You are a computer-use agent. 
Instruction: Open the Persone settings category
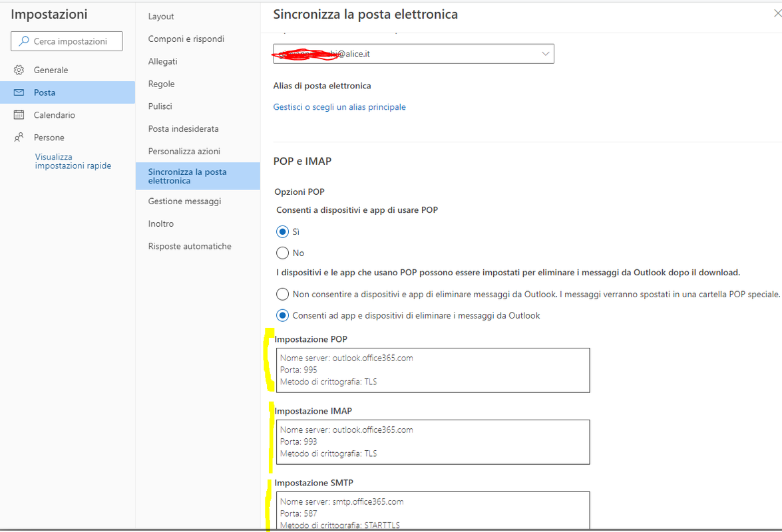(x=67, y=138)
